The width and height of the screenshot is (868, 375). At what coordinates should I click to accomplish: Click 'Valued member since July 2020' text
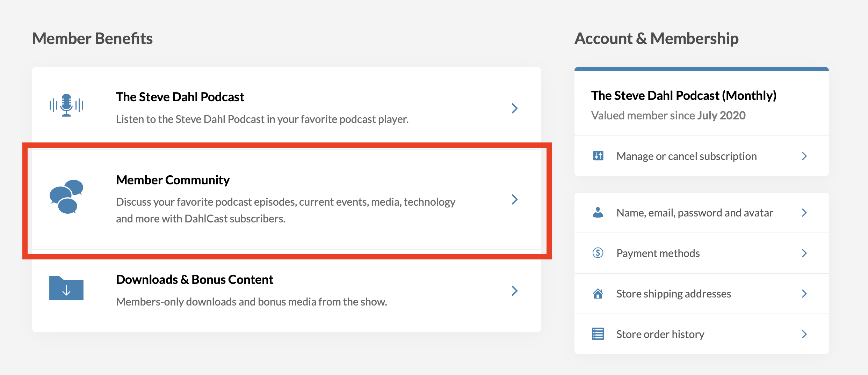[x=668, y=115]
